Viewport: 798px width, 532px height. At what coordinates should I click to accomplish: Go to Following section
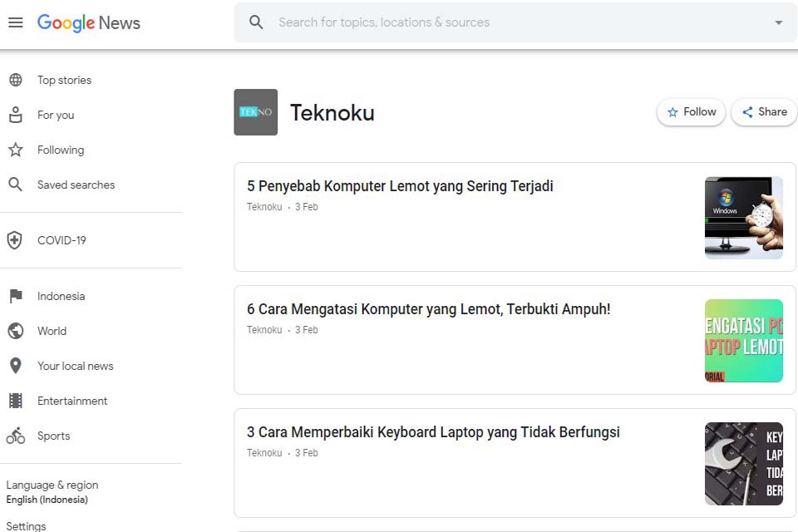[61, 150]
